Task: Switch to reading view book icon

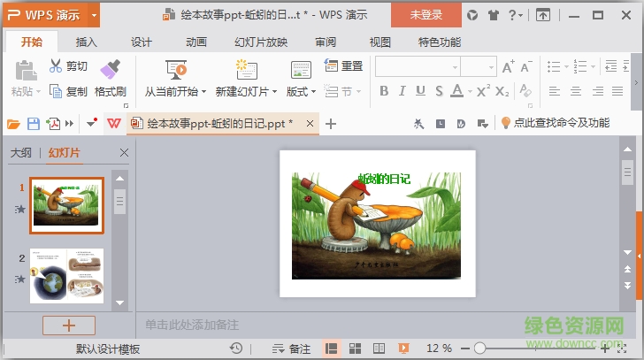Action: pos(379,349)
